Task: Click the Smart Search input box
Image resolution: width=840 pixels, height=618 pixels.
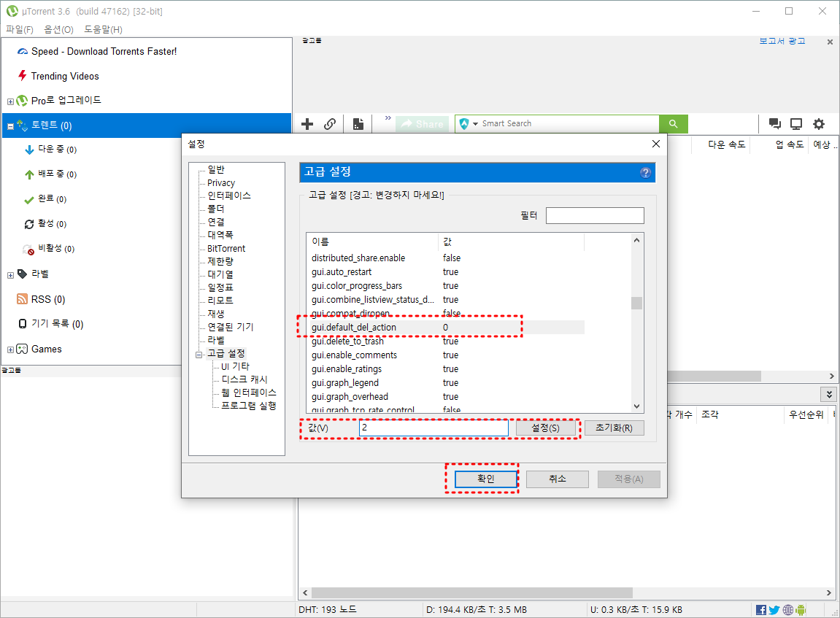Action: click(x=568, y=124)
